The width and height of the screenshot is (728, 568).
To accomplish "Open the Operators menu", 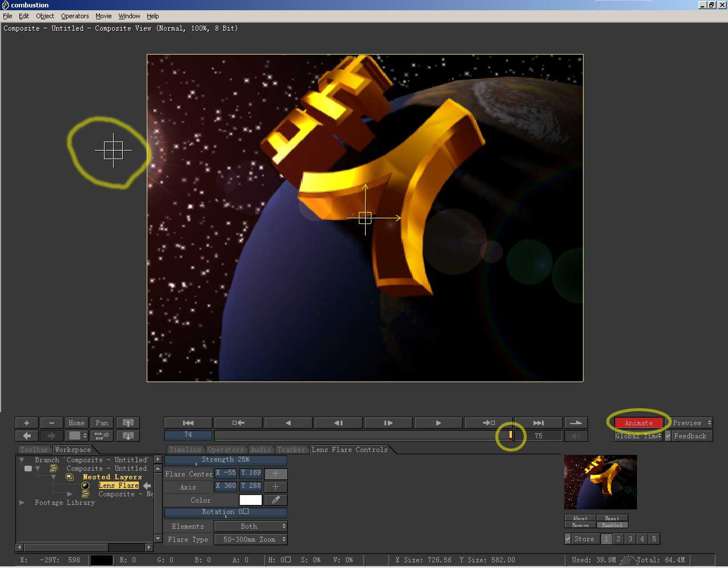I will (x=75, y=16).
